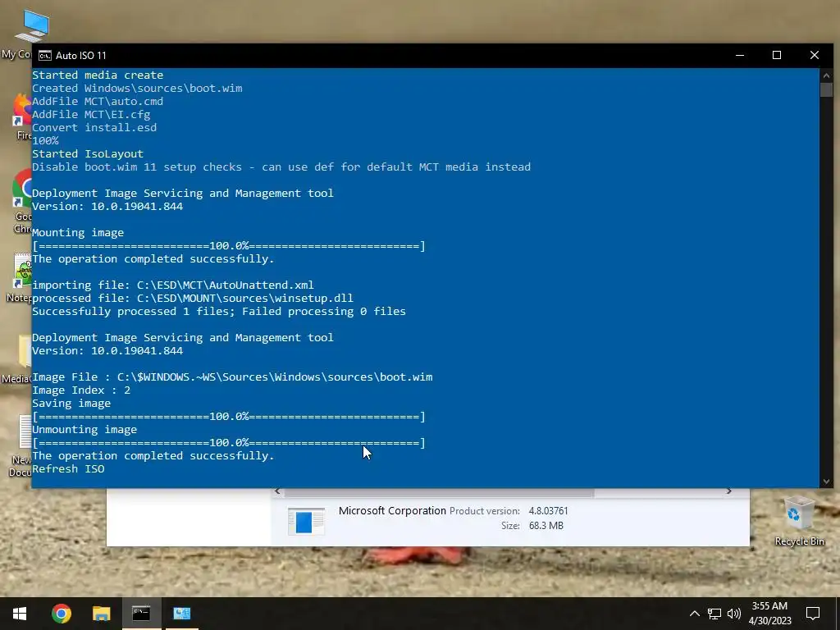840x630 pixels.
Task: Click the Convert install.esd line
Action: pyautogui.click(x=94, y=127)
